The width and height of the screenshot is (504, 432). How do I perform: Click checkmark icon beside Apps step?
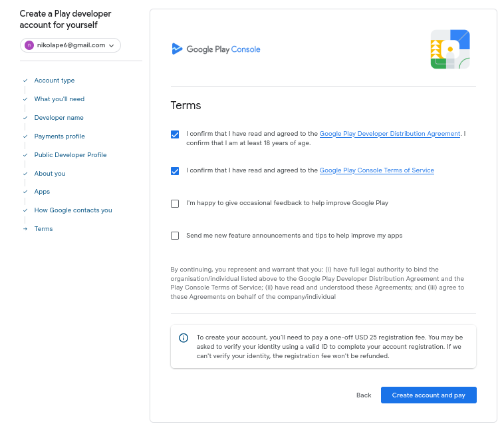25,192
